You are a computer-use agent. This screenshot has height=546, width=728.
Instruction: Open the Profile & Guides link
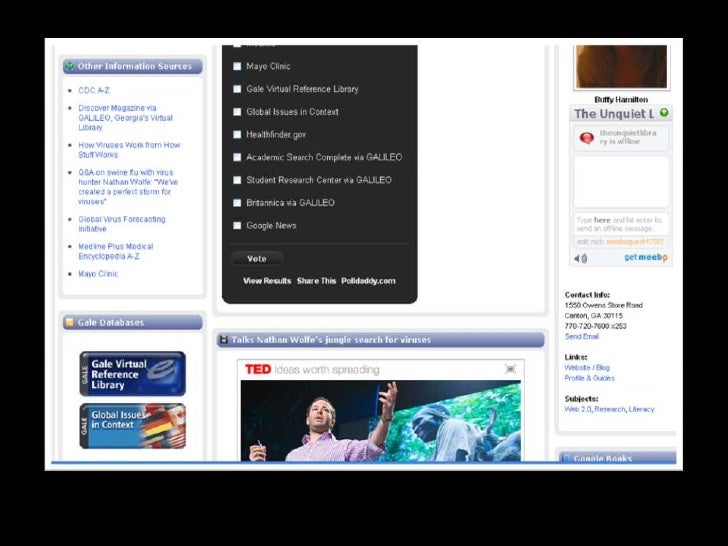coord(590,378)
